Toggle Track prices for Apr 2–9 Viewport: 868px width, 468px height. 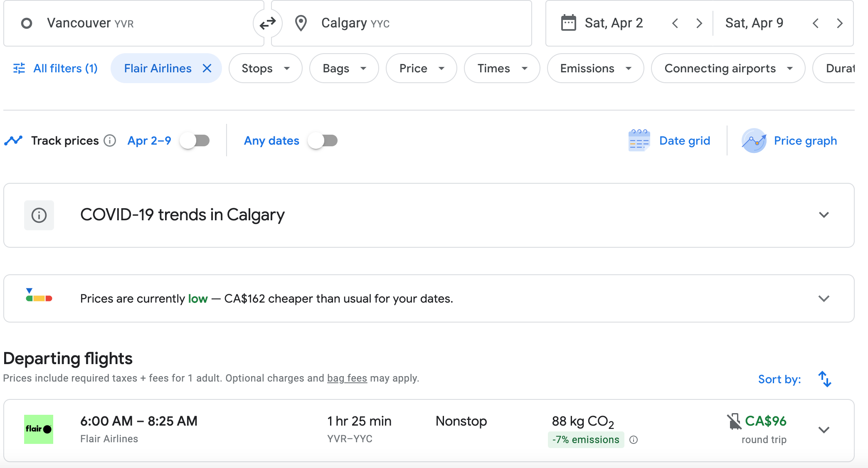point(195,141)
